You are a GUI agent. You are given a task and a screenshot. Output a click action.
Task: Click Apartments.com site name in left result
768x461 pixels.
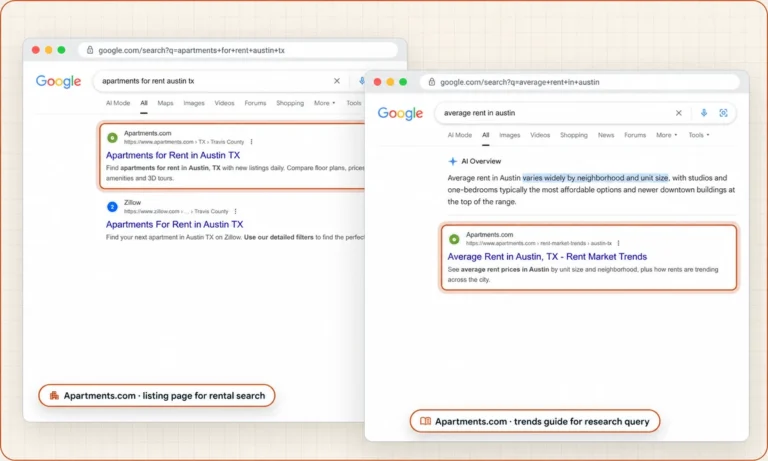(147, 133)
